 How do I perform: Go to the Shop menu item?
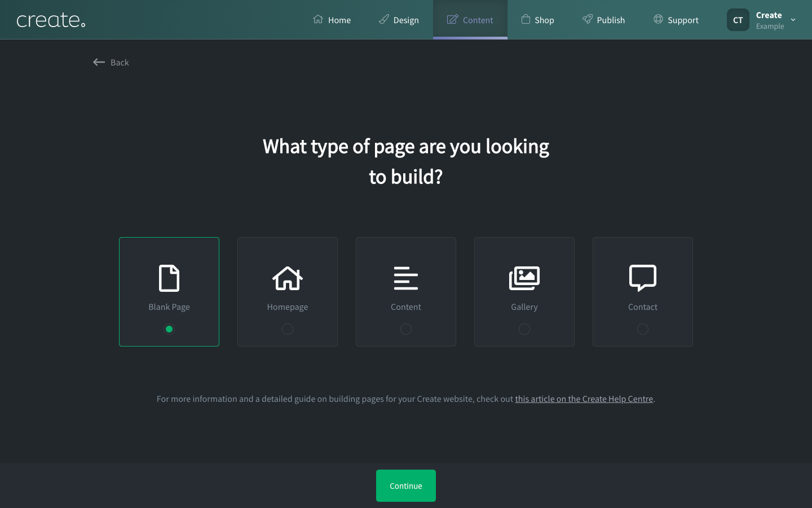click(x=537, y=20)
